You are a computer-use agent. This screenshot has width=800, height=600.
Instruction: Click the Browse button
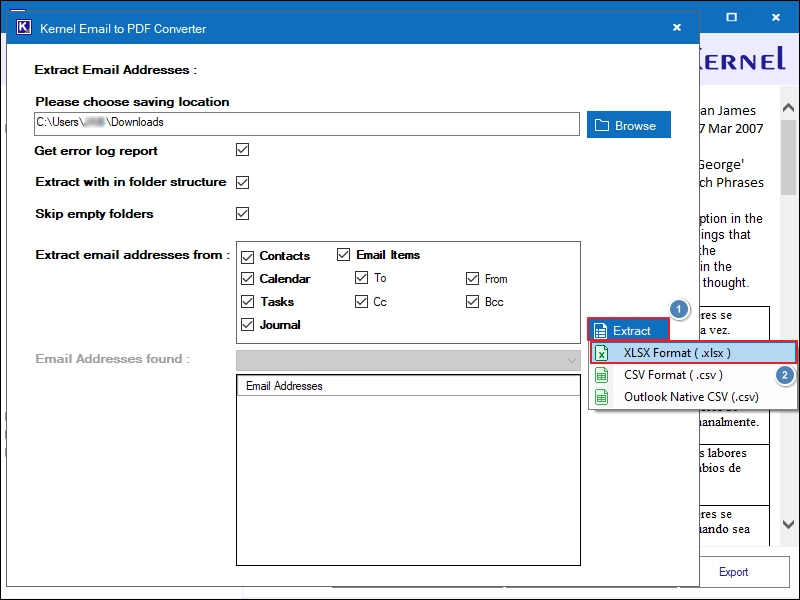(x=629, y=125)
